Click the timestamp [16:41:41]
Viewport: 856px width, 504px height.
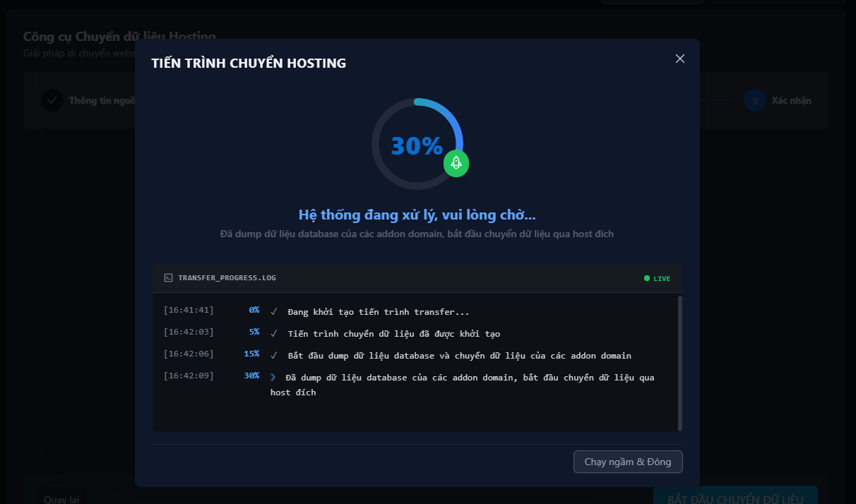[x=189, y=310]
